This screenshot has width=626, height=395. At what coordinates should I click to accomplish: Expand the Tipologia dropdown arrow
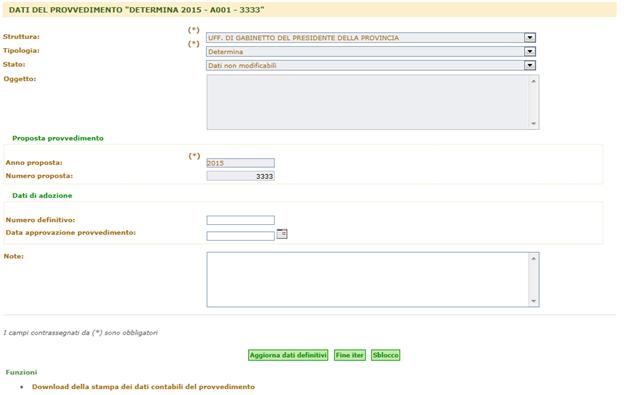(x=530, y=52)
